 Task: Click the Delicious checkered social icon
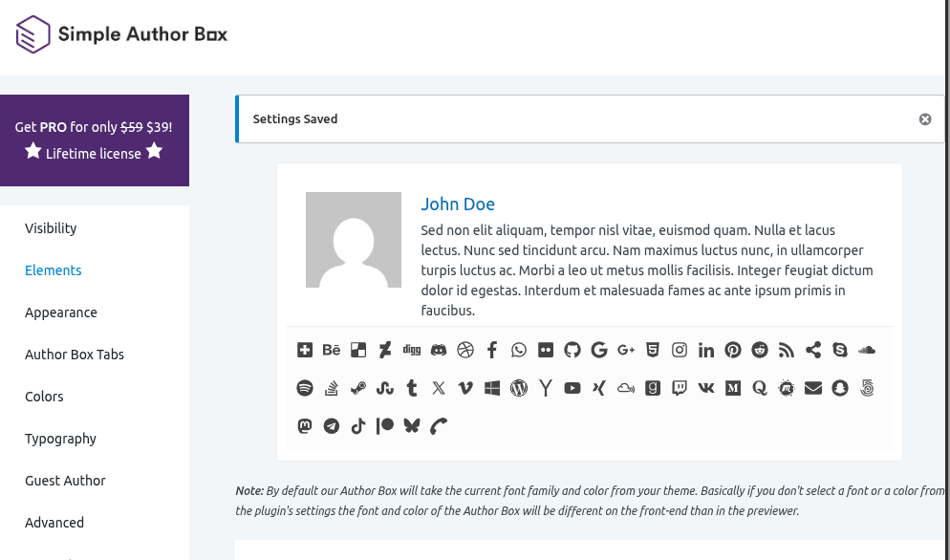(x=358, y=350)
